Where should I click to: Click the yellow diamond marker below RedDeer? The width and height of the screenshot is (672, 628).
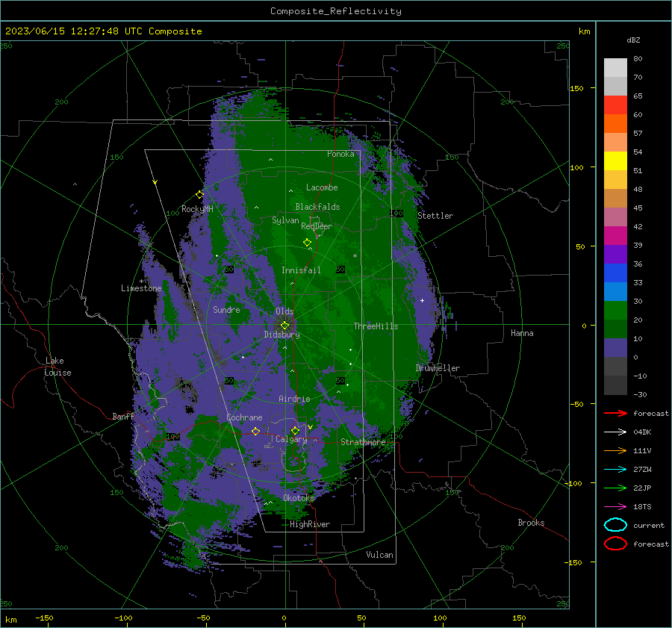307,243
